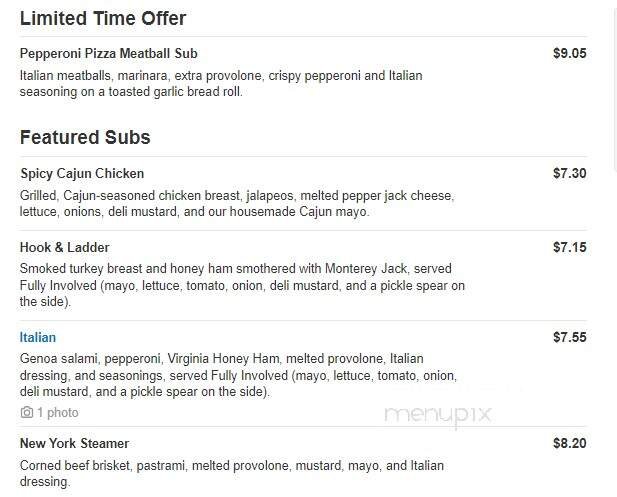
Task: Open the Italian sub link
Action: (38, 338)
